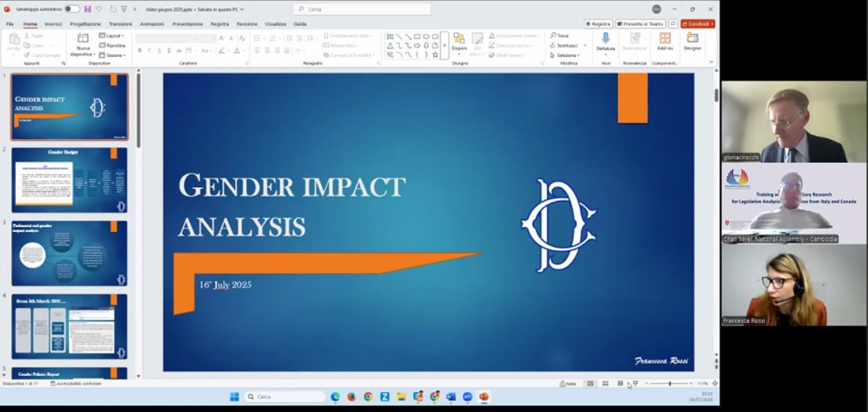The width and height of the screenshot is (868, 412).
Task: Switch to Slide Sorter view icon
Action: click(x=605, y=383)
